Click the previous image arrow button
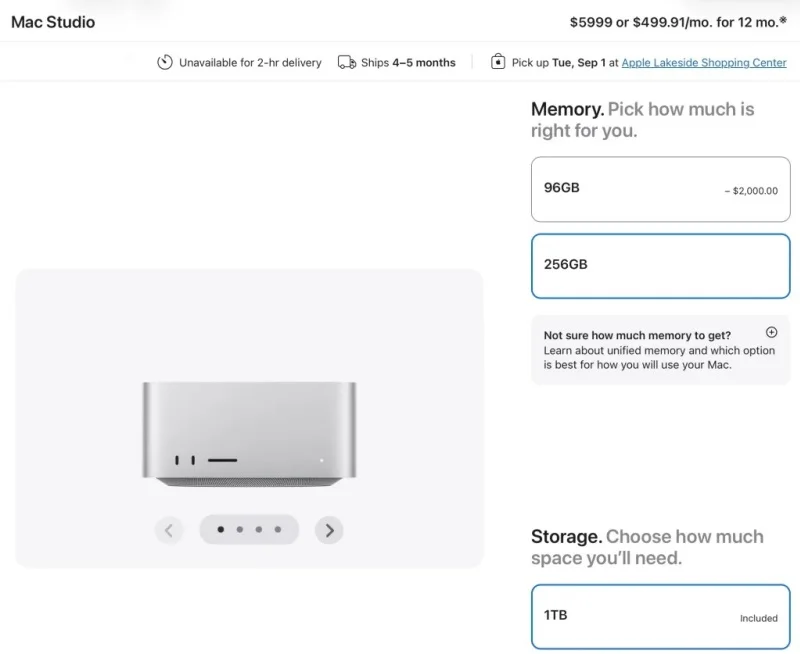This screenshot has height=654, width=800. click(169, 530)
